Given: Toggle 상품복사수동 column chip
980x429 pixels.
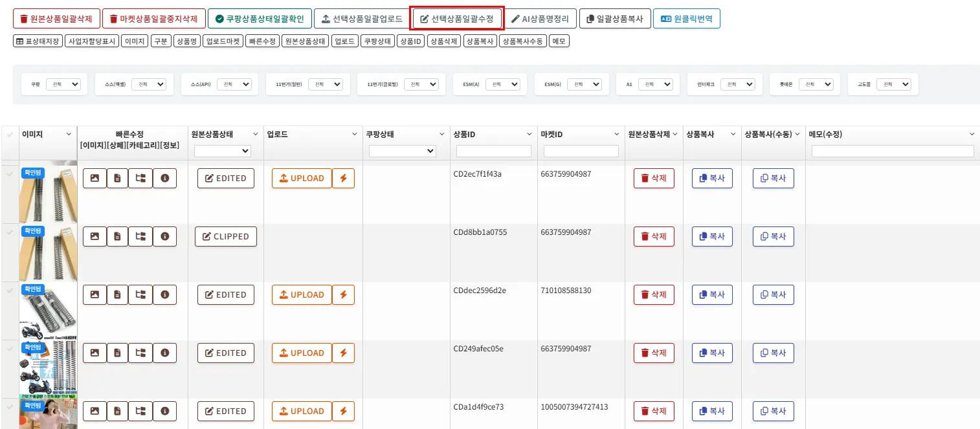Looking at the screenshot, I should click(522, 41).
